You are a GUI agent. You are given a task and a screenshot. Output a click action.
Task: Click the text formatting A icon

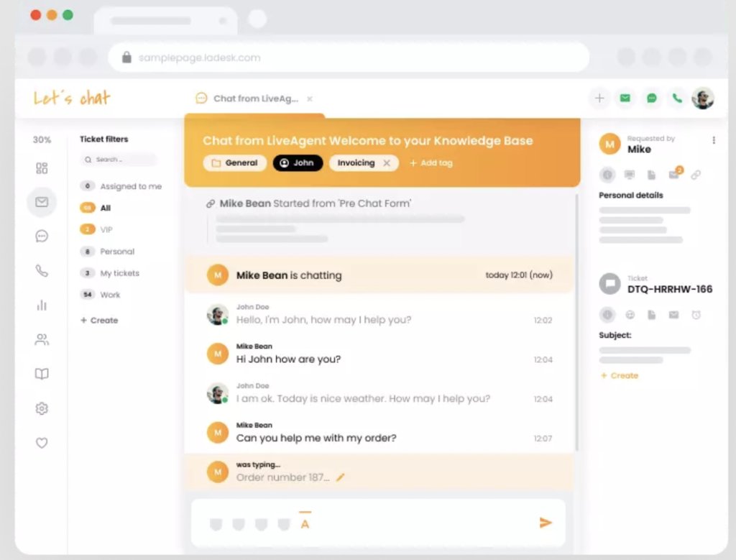pos(305,523)
